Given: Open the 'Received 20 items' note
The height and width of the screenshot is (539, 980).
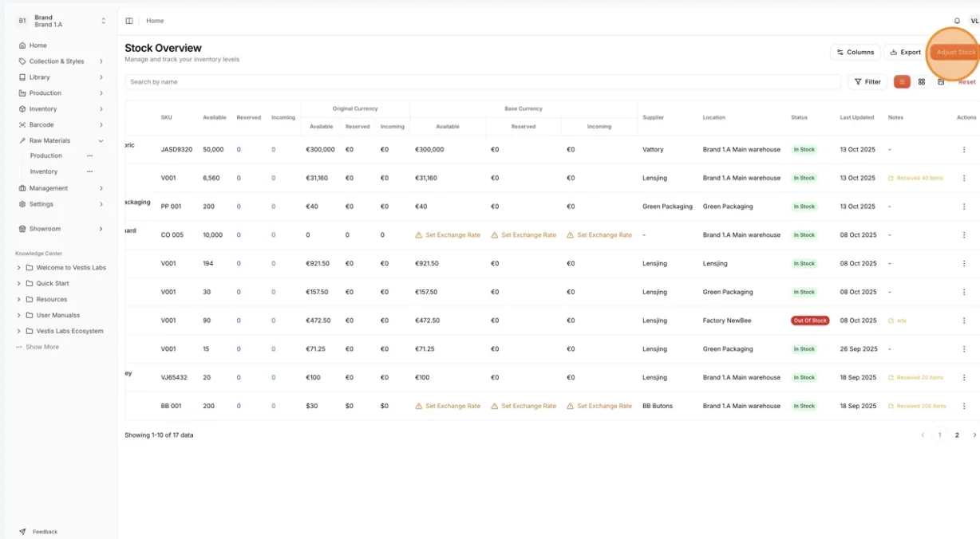Looking at the screenshot, I should [x=916, y=378].
